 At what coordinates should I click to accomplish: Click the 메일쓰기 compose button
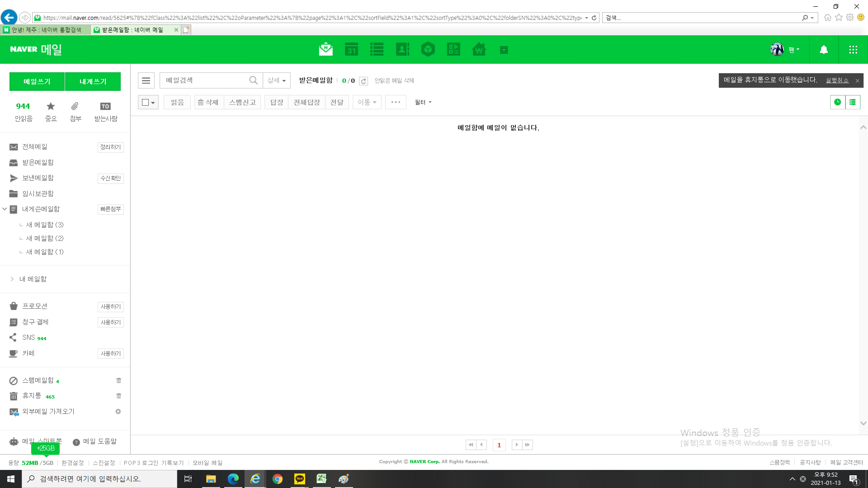pos(37,81)
